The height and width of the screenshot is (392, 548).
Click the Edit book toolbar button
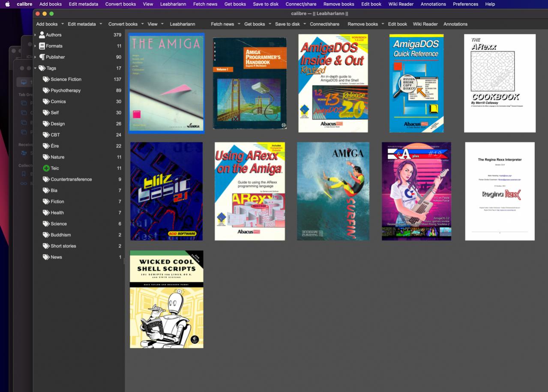pos(398,24)
